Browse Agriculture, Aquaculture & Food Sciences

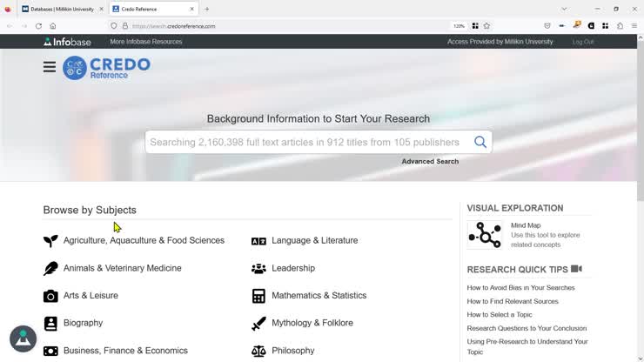(144, 240)
